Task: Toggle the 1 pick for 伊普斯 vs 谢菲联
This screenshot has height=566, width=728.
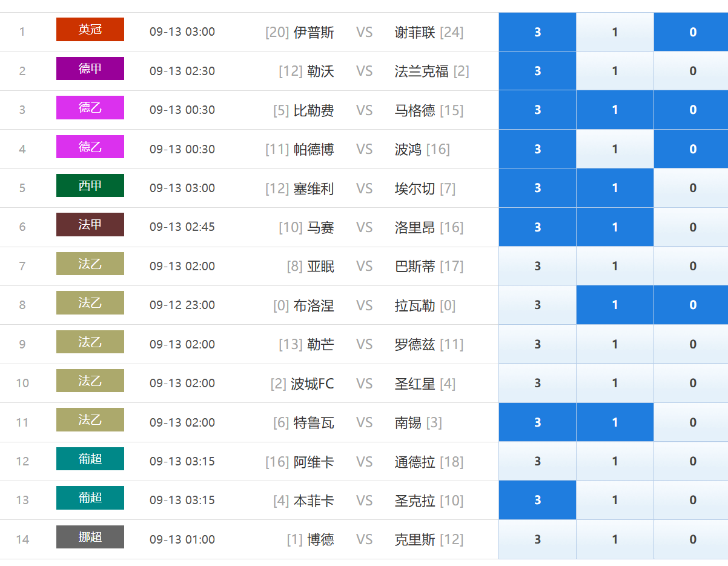Action: (x=615, y=32)
